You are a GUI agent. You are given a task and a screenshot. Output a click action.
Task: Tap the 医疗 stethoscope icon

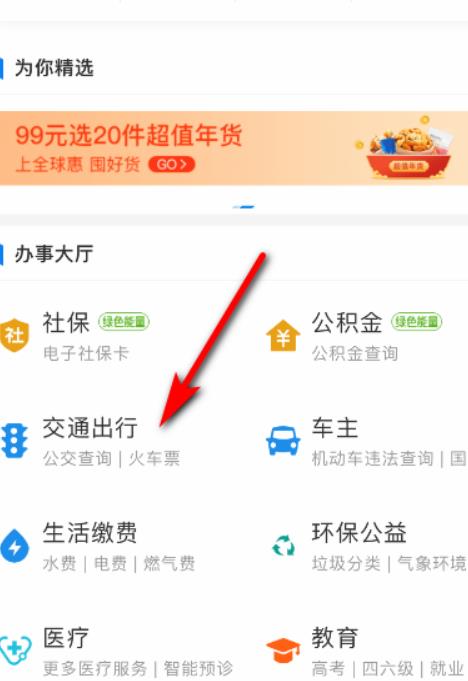pos(15,650)
